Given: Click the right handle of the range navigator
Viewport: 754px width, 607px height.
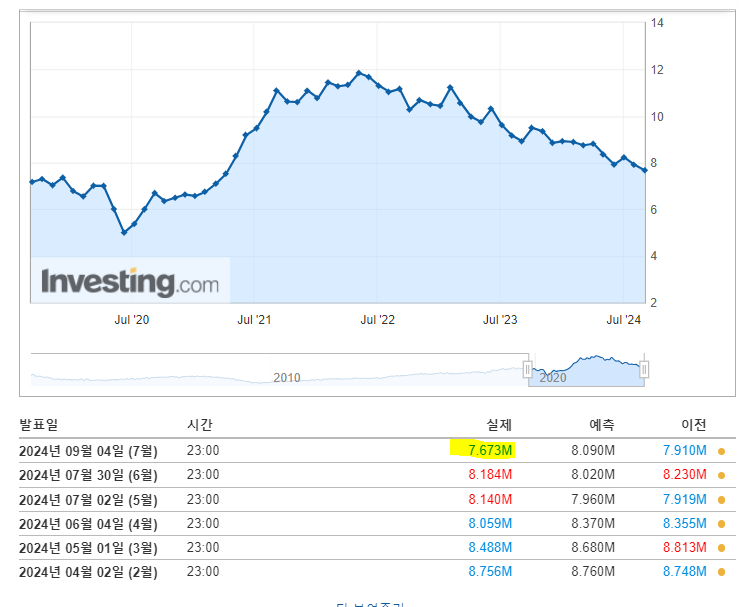Looking at the screenshot, I should click(x=644, y=370).
